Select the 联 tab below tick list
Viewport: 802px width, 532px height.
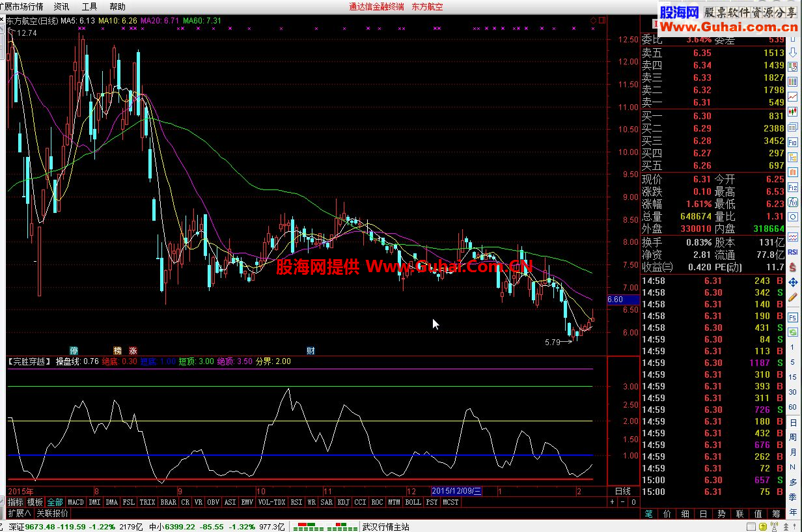[x=740, y=514]
